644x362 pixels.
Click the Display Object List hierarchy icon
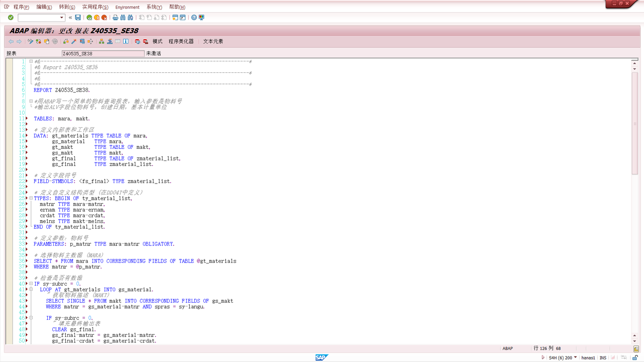[x=102, y=42]
